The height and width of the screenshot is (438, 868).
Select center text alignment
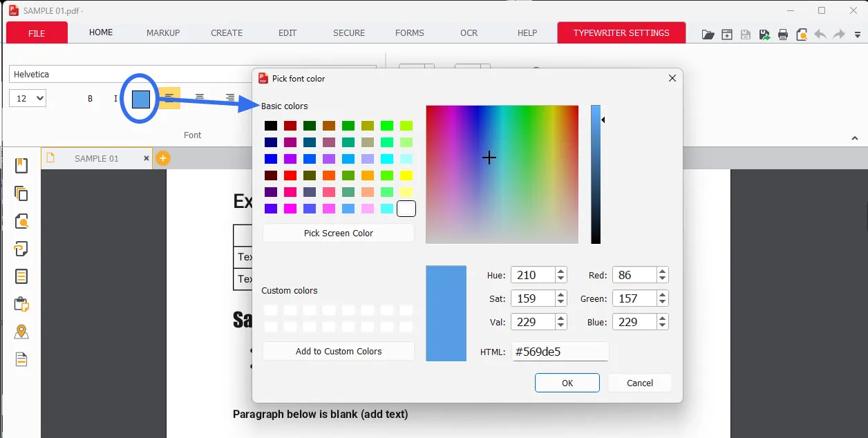pyautogui.click(x=200, y=98)
